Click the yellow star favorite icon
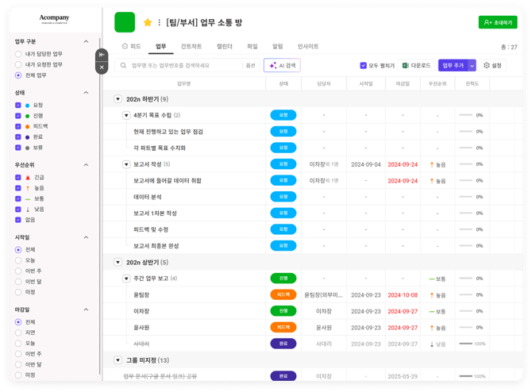The image size is (532, 392). [148, 22]
